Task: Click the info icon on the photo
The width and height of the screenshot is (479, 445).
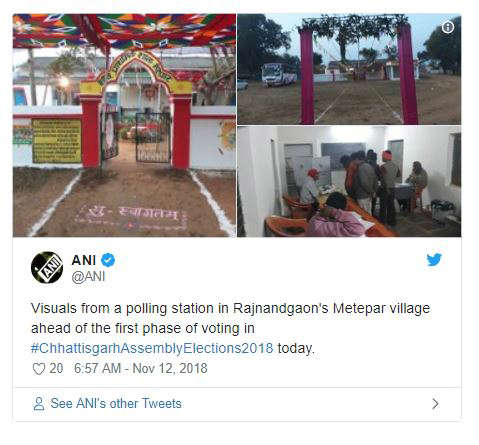Action: tap(448, 27)
